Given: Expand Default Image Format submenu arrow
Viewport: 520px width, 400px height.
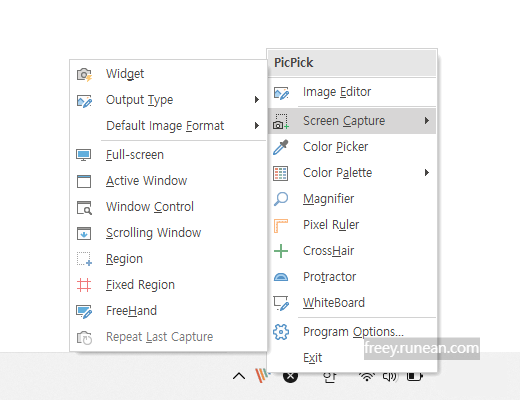Looking at the screenshot, I should (x=257, y=126).
